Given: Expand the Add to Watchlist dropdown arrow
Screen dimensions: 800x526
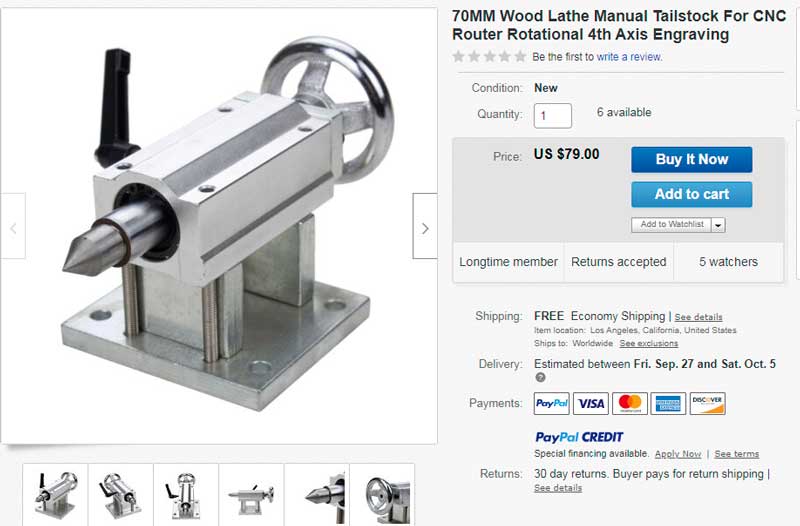Looking at the screenshot, I should (718, 225).
